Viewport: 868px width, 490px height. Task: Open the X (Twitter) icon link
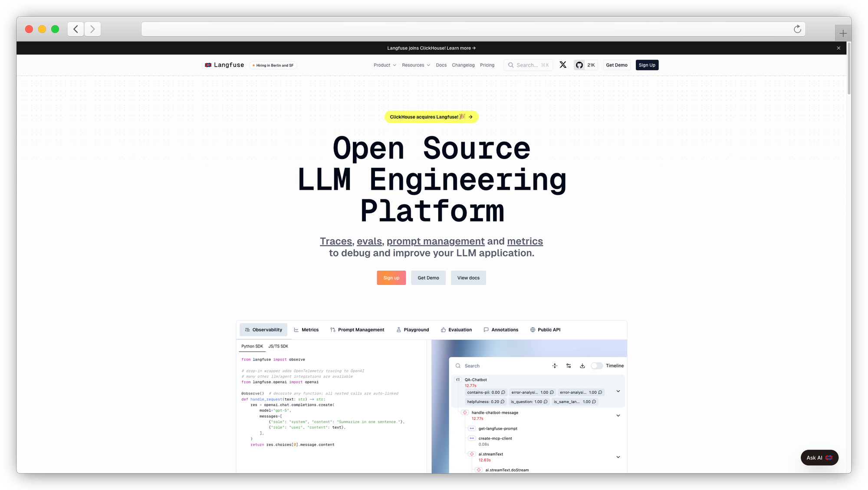pos(563,65)
